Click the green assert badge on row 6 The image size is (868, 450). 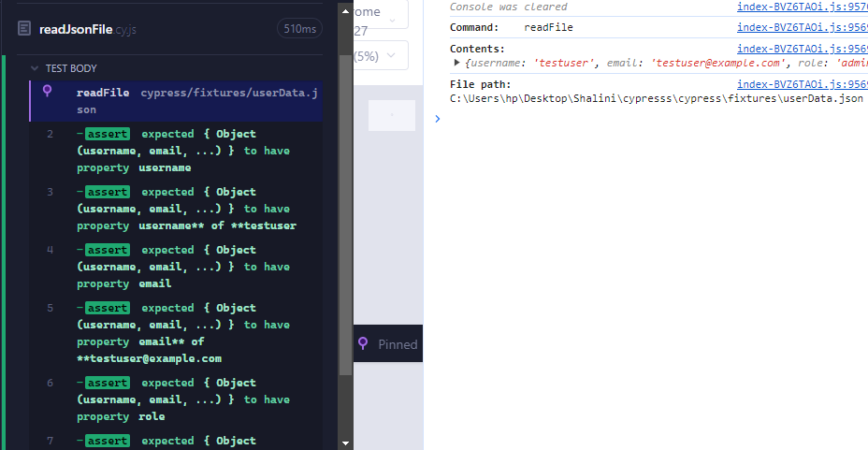click(108, 383)
